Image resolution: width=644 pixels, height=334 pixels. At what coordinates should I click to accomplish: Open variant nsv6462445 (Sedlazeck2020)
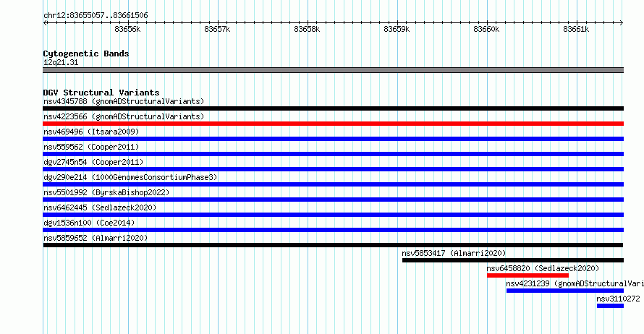pos(100,207)
